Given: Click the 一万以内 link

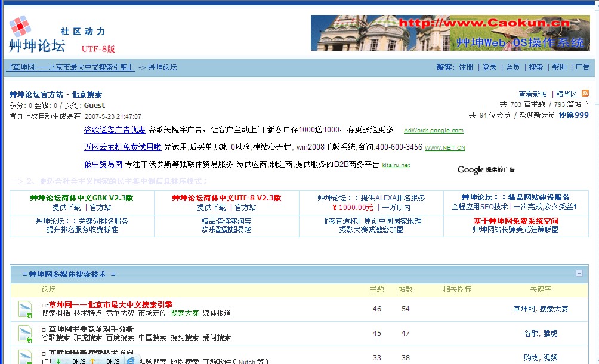Looking at the screenshot, I should [396, 208].
